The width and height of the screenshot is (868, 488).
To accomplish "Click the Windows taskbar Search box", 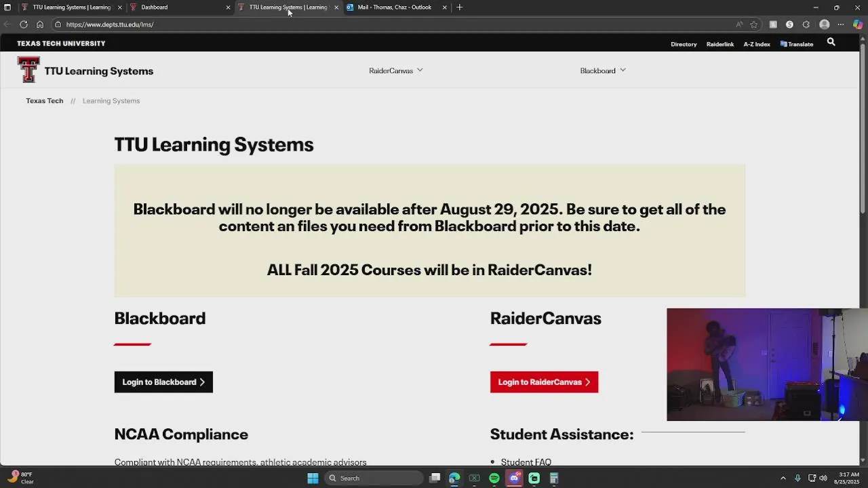I will (x=372, y=479).
